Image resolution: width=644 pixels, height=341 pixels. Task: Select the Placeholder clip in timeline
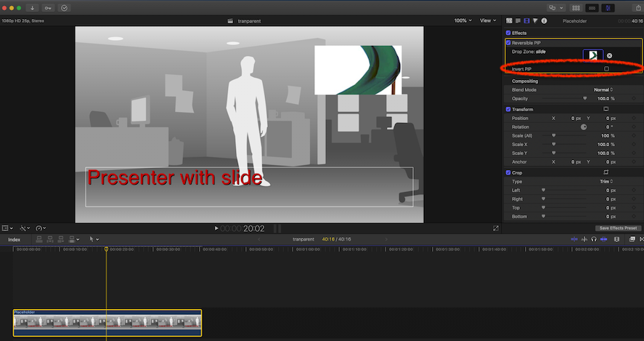pos(107,323)
